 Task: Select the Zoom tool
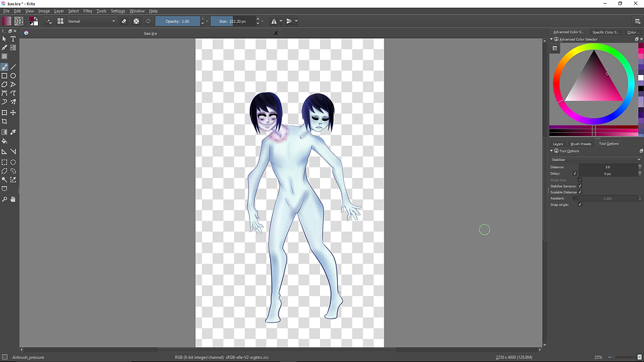click(4, 199)
